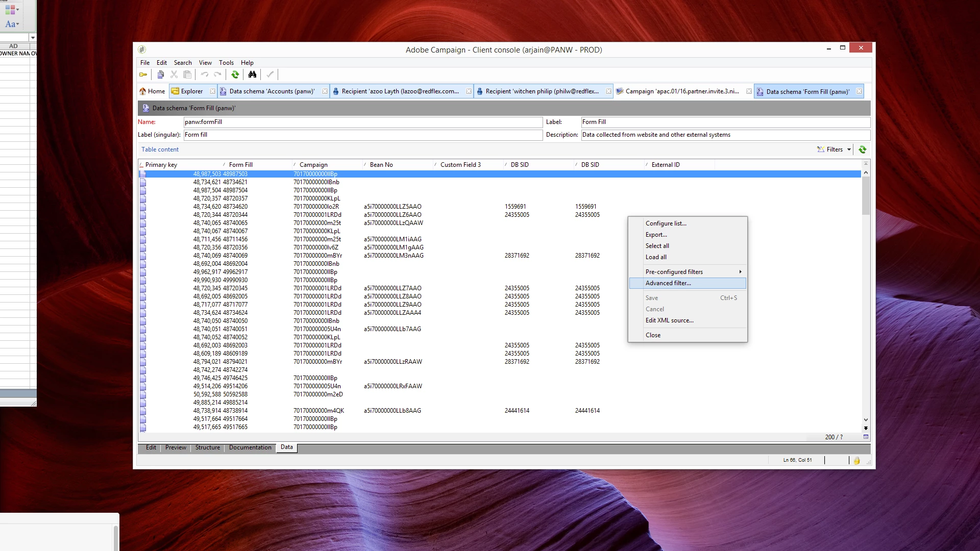Click the paste clipboard toolbar icon
This screenshot has height=551, width=980.
coord(187,75)
